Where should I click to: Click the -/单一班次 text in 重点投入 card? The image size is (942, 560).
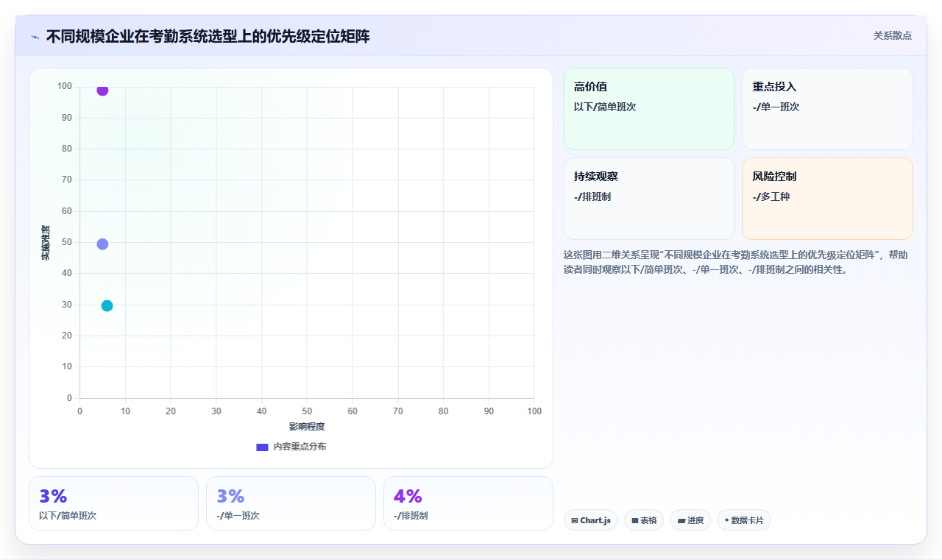point(776,107)
